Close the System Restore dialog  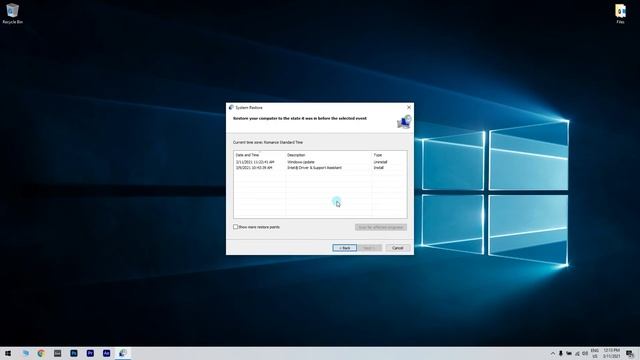point(409,107)
